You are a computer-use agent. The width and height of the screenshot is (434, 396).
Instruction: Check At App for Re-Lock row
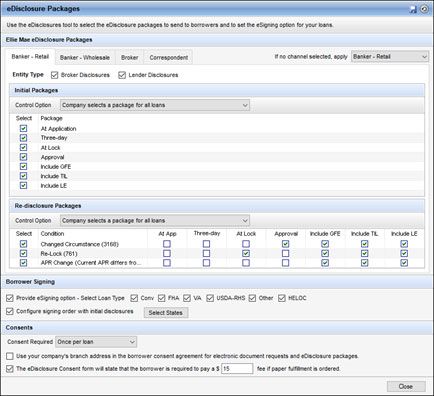coord(167,253)
